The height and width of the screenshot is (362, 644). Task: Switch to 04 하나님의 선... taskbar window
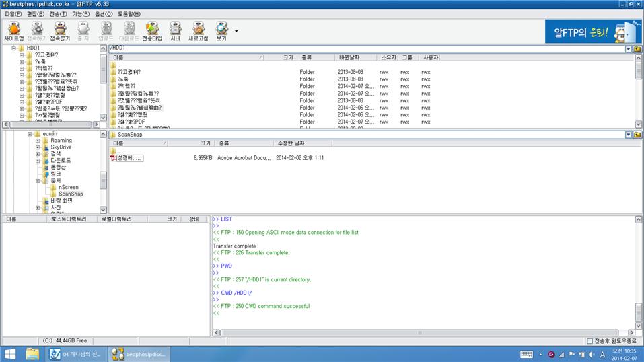(76, 354)
